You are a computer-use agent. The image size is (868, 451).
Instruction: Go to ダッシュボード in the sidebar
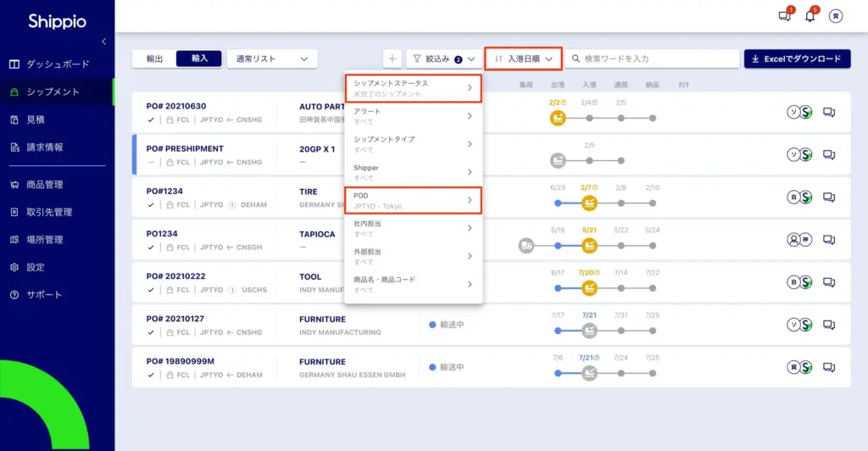57,64
